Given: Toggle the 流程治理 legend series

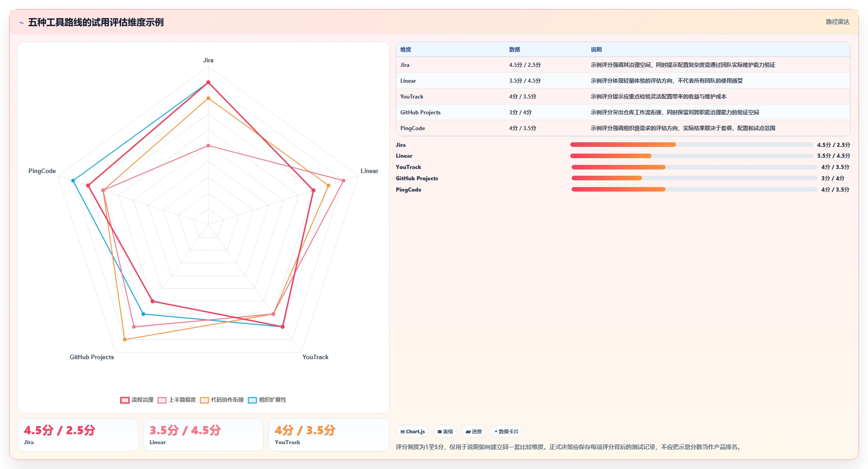Looking at the screenshot, I should (x=137, y=400).
